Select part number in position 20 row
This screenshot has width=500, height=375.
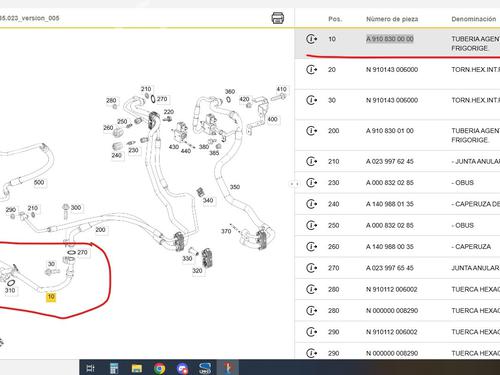[392, 70]
